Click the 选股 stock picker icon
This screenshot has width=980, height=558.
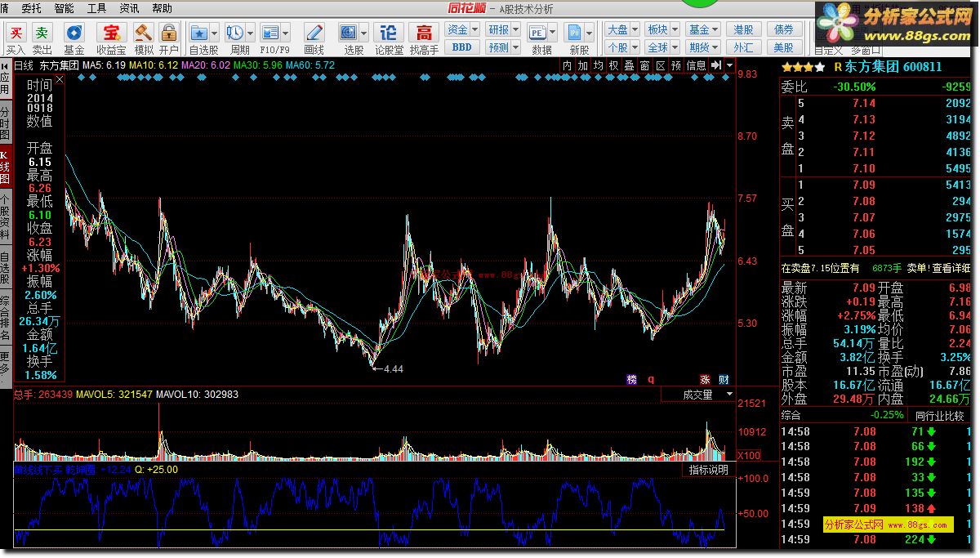pyautogui.click(x=348, y=33)
